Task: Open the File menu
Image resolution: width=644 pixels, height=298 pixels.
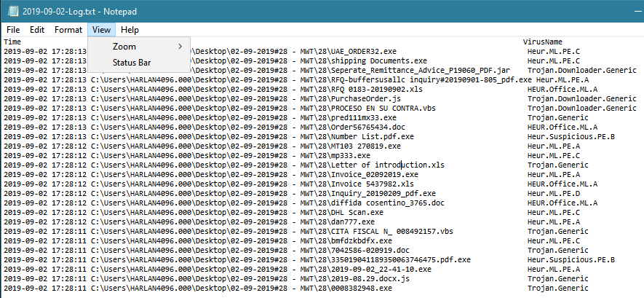Action: tap(12, 30)
